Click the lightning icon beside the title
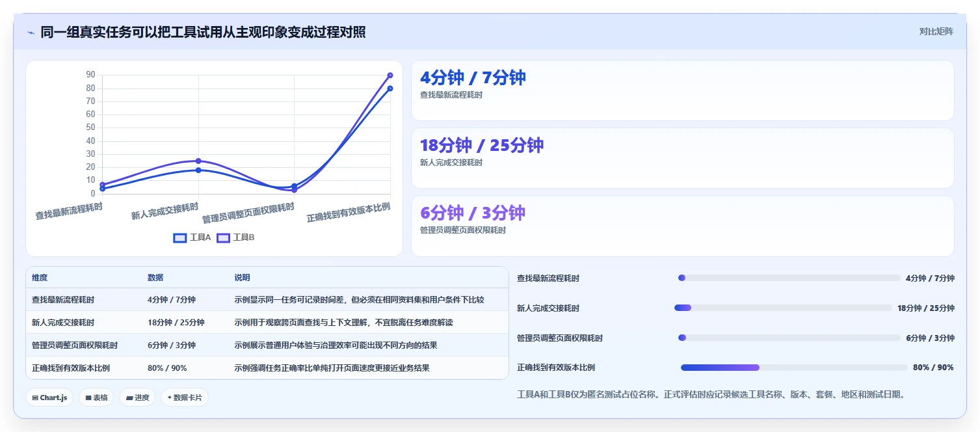 point(31,33)
